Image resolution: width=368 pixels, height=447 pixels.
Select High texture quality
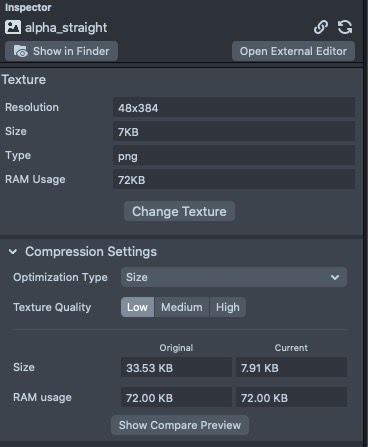[x=228, y=307]
